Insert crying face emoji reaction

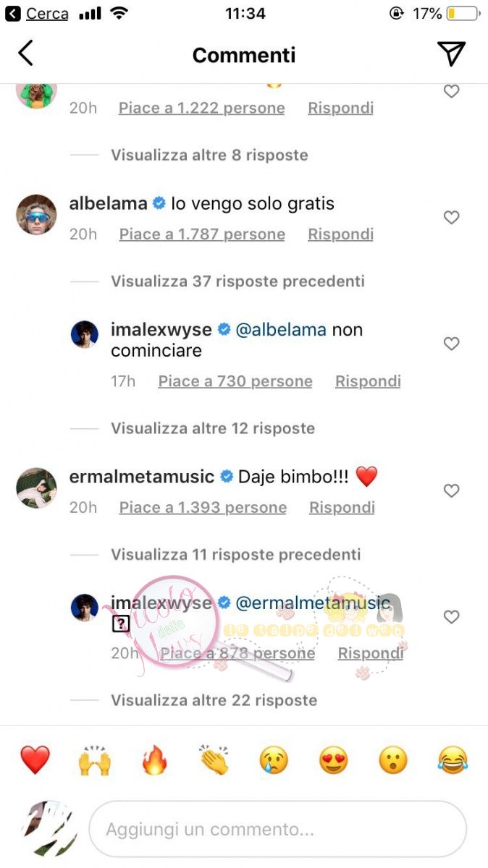(x=274, y=760)
